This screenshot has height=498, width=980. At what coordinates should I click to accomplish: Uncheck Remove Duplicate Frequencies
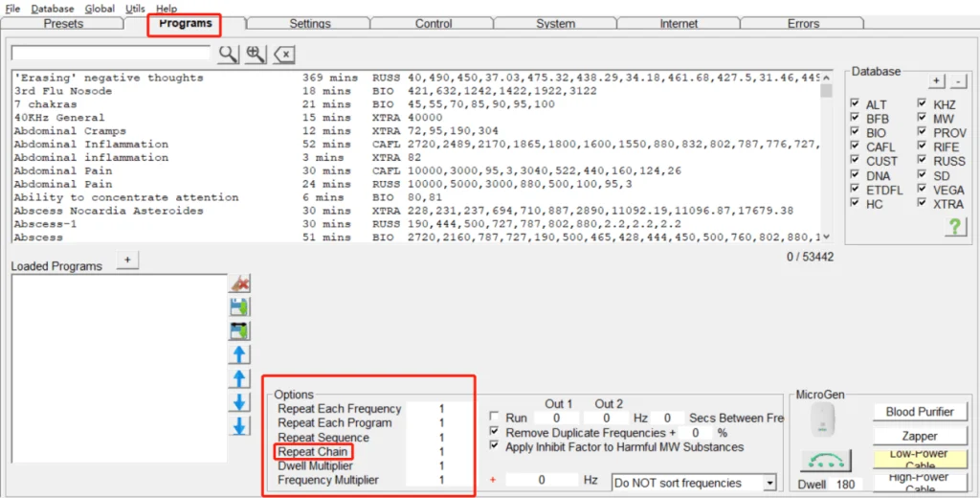494,433
